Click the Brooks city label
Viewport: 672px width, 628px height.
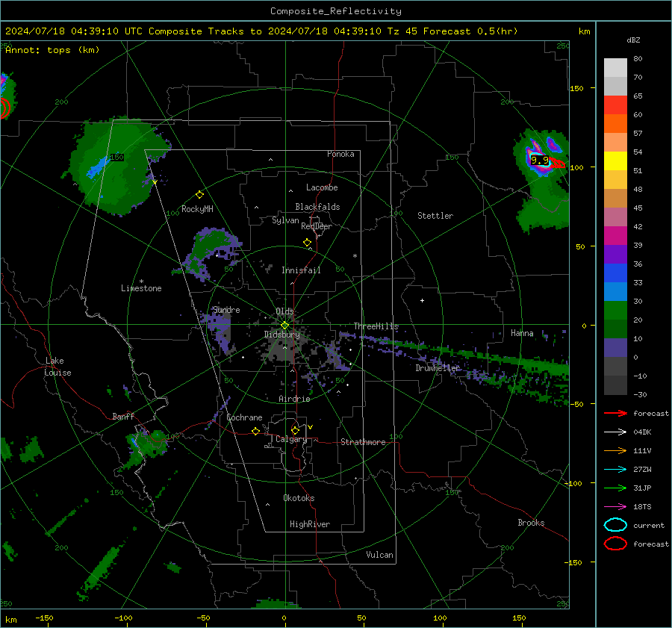531,523
